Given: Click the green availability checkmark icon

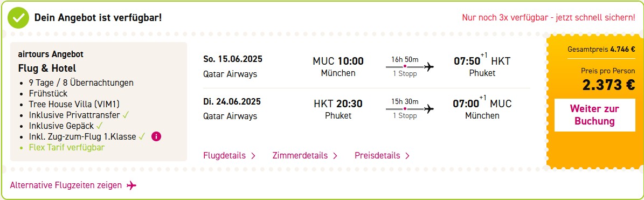Looking at the screenshot, I should point(18,18).
